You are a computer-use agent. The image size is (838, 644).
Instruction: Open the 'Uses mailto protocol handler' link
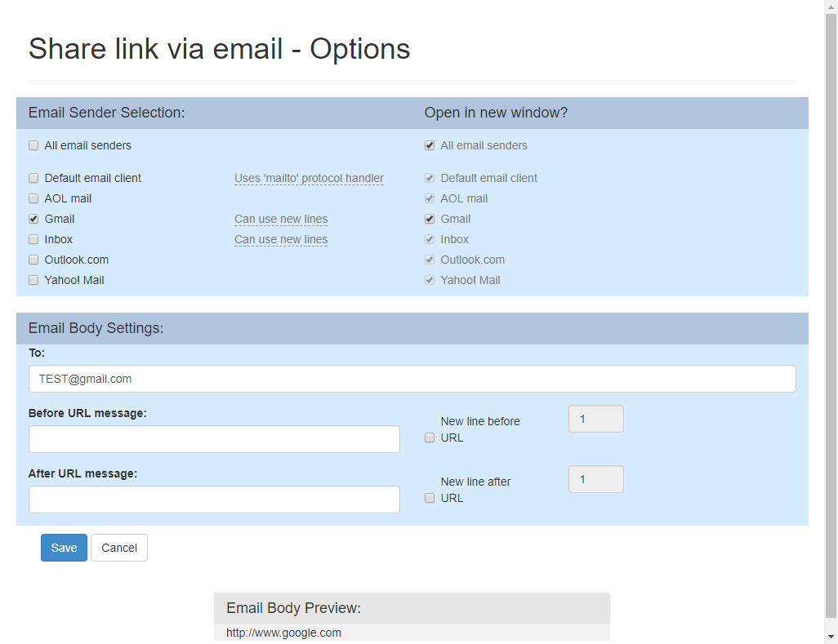click(309, 178)
